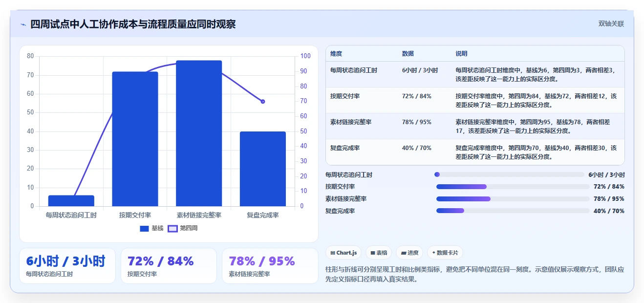The image size is (644, 303).
Task: Click the 6小时 / 3小时 data card
Action: tap(67, 266)
